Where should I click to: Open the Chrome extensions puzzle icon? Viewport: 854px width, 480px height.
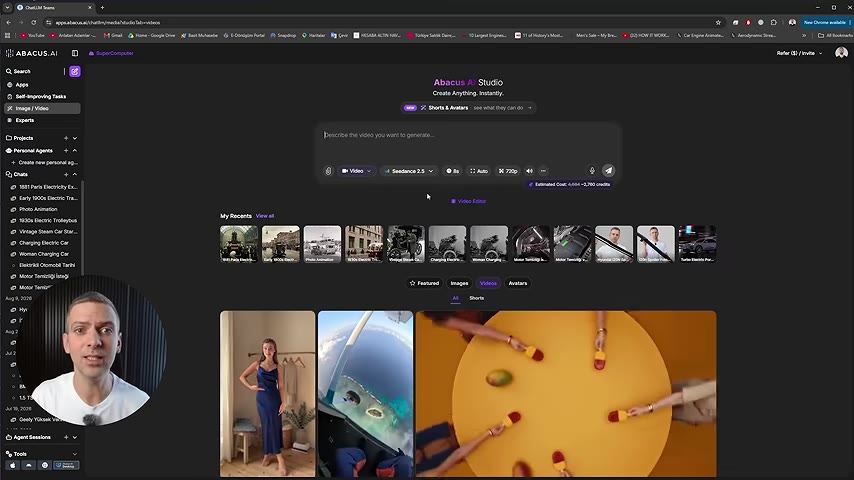point(773,22)
